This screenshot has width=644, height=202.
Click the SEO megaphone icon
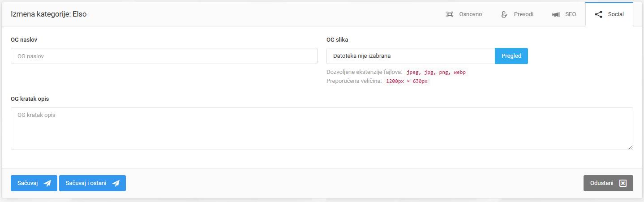point(556,14)
